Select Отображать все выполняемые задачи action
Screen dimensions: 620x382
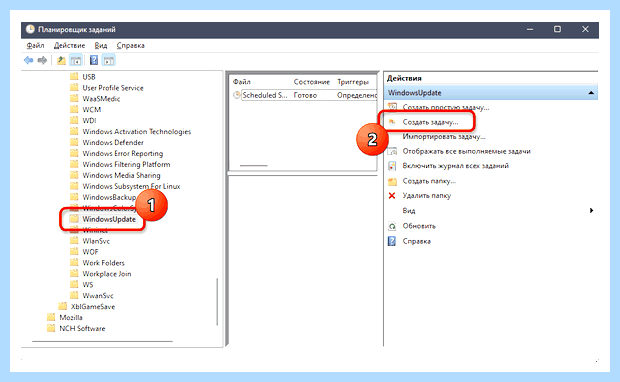pos(467,151)
